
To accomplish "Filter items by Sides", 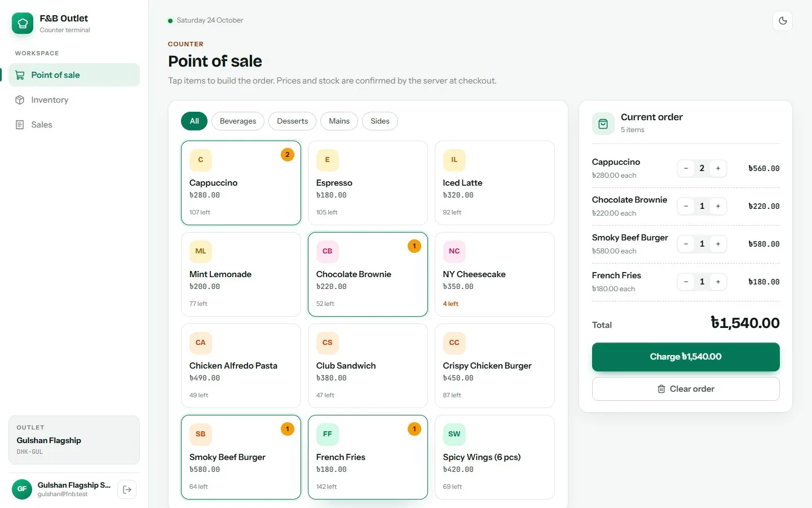I will click(x=380, y=121).
